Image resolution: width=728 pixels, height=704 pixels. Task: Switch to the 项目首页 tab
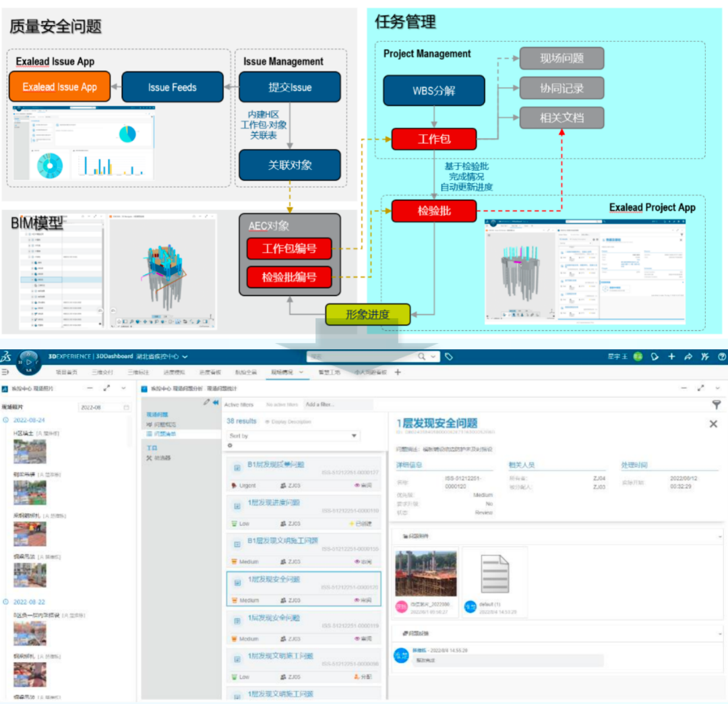click(66, 372)
